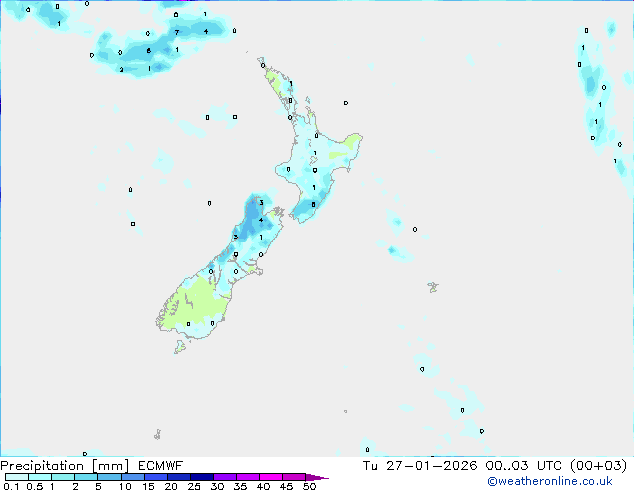Select the 15–20 mm legend swatch
634x490 pixels.
pos(155,477)
